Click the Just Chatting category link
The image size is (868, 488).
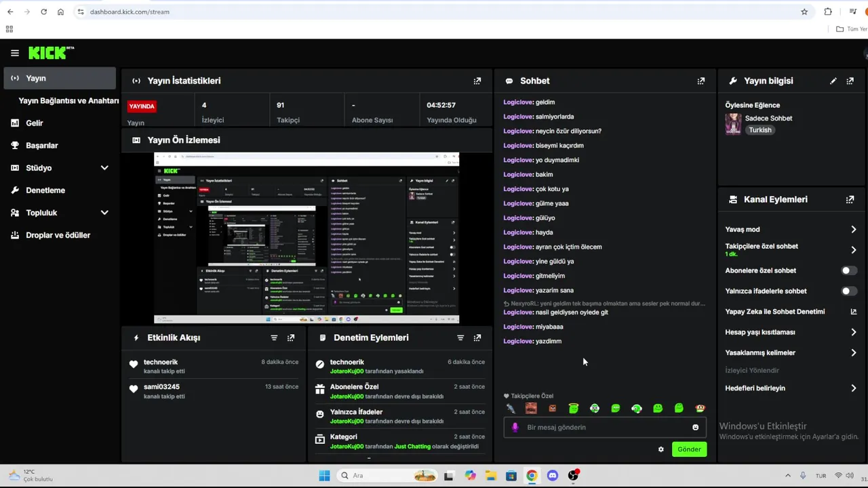coord(412,446)
